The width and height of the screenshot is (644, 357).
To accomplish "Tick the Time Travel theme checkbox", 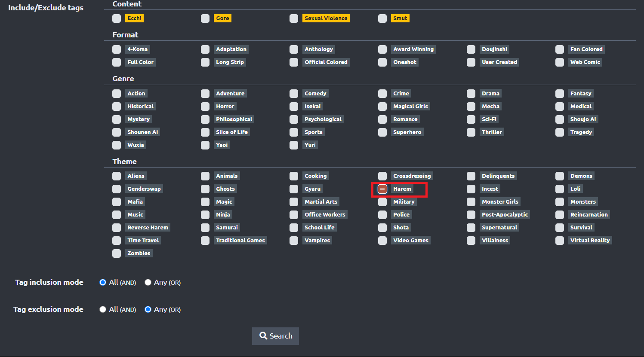I will [x=117, y=241].
